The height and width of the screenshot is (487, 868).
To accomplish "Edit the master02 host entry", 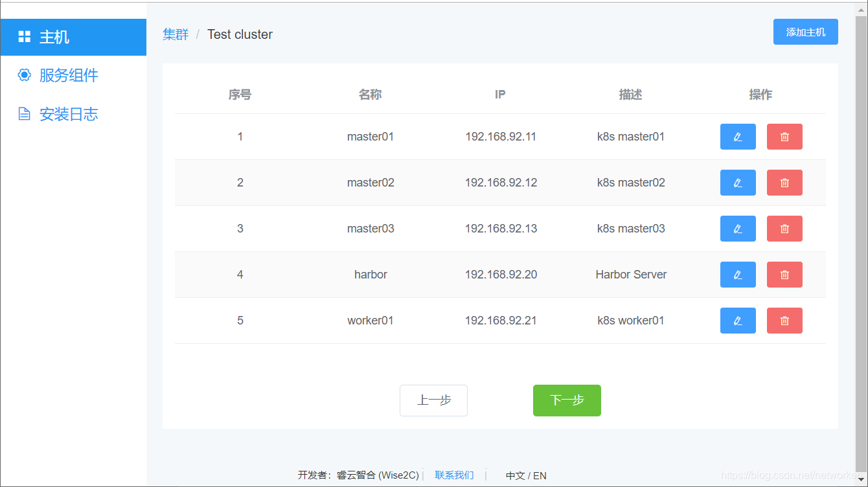I will pyautogui.click(x=738, y=183).
